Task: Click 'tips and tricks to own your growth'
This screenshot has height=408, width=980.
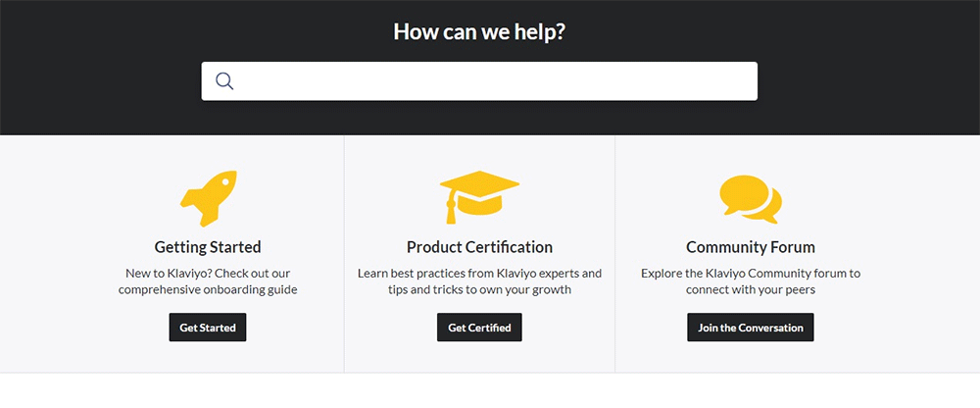Action: point(479,289)
